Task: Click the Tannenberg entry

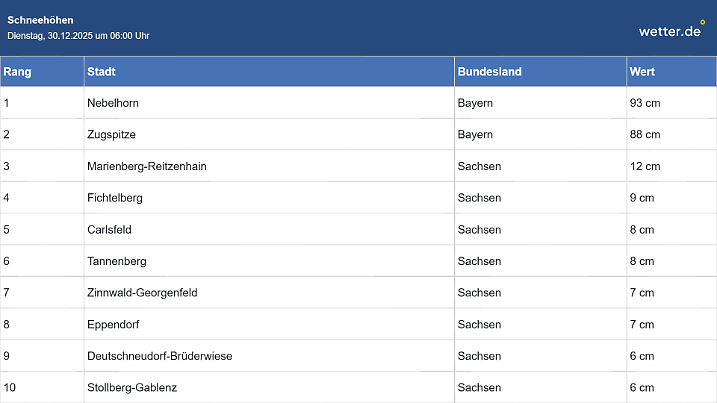Action: click(x=117, y=261)
